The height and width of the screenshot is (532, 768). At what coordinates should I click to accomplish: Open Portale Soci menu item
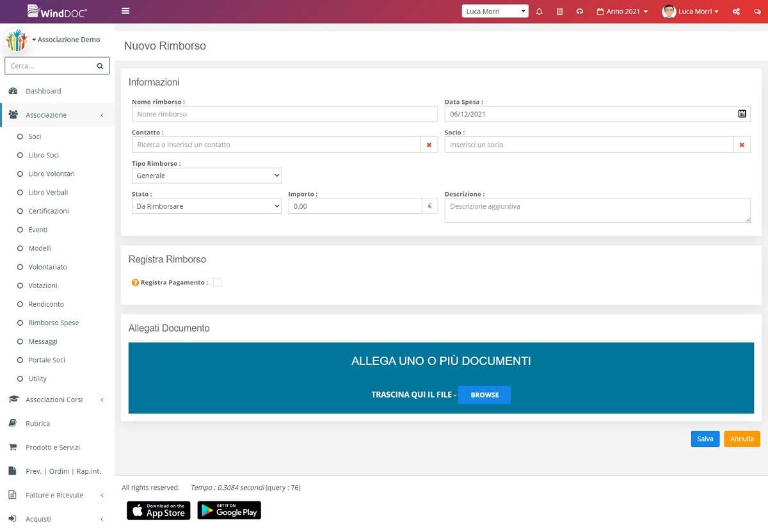coord(47,360)
